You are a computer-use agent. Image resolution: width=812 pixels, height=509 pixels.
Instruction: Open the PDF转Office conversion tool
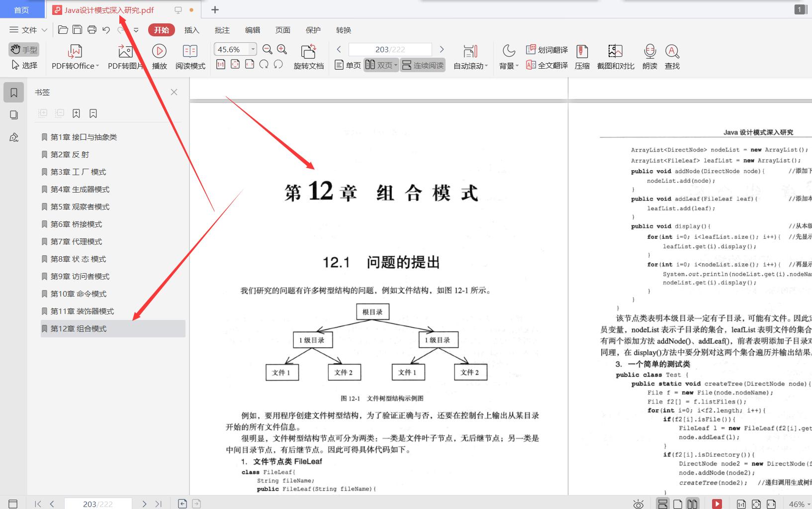(74, 56)
